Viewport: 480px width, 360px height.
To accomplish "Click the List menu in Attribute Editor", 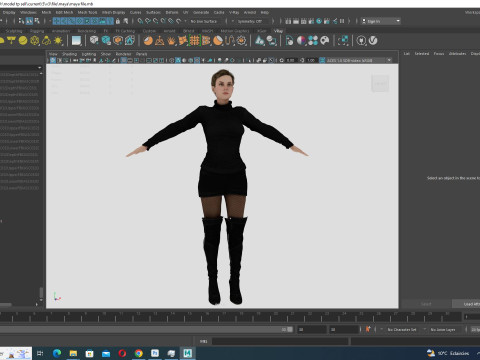I will coord(407,54).
